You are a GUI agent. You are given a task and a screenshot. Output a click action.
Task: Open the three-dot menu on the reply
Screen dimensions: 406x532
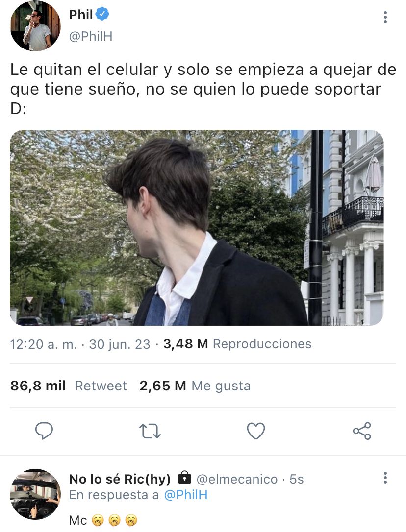[385, 477]
